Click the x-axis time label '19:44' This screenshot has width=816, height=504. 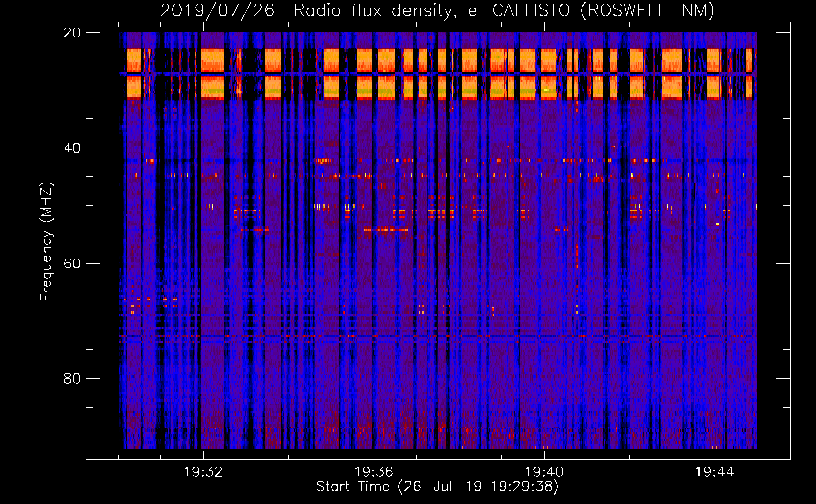click(715, 472)
